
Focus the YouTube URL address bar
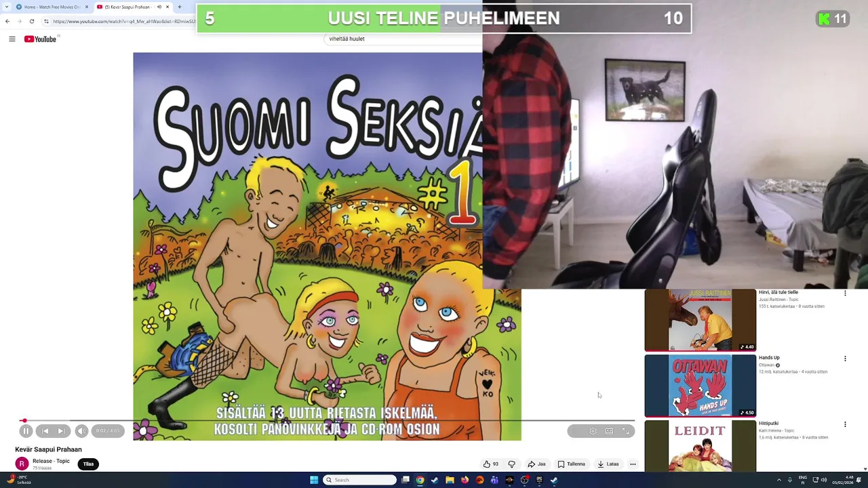click(x=123, y=21)
